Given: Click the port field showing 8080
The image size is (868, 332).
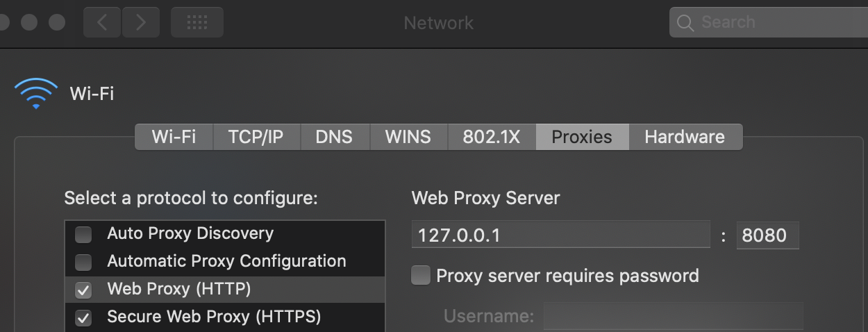Looking at the screenshot, I should click(767, 235).
